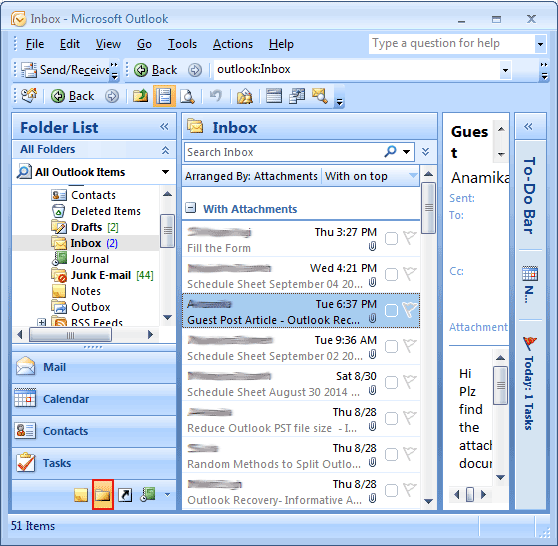Click the Group By Box icon
The width and height of the screenshot is (558, 546).
click(x=297, y=96)
